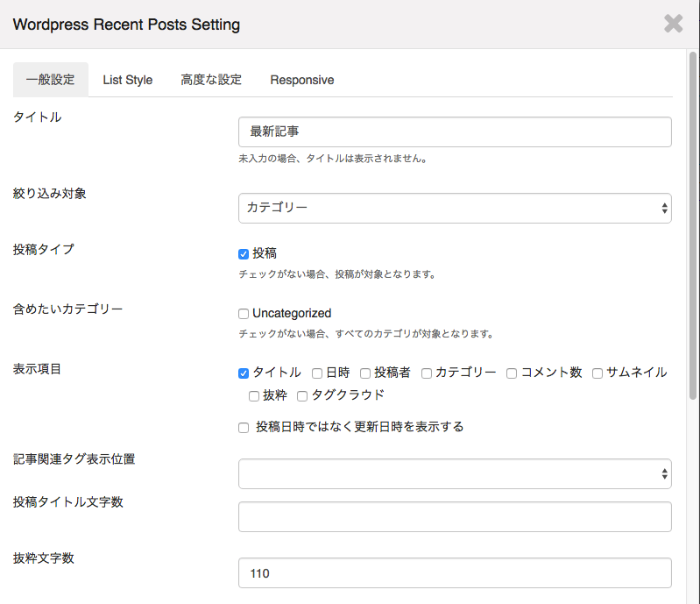Check the カテゴリー display item checkbox
This screenshot has height=604, width=700.
[x=427, y=373]
